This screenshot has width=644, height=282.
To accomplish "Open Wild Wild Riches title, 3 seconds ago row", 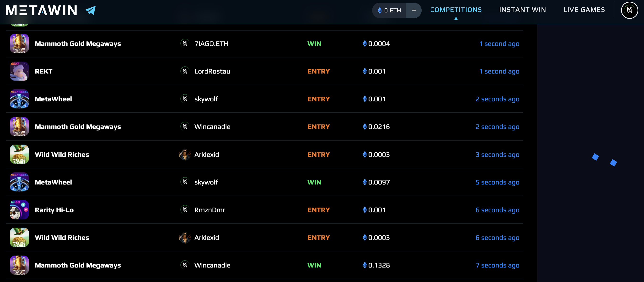I will [62, 155].
